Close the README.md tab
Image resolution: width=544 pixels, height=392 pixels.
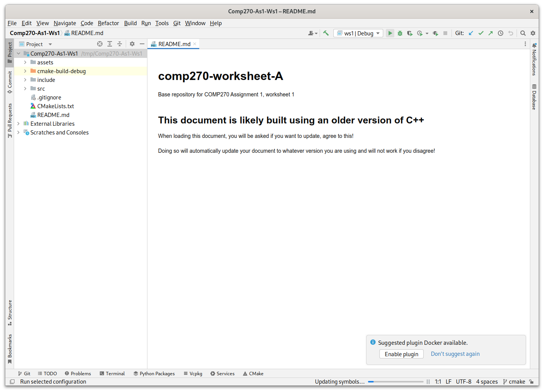tap(195, 44)
